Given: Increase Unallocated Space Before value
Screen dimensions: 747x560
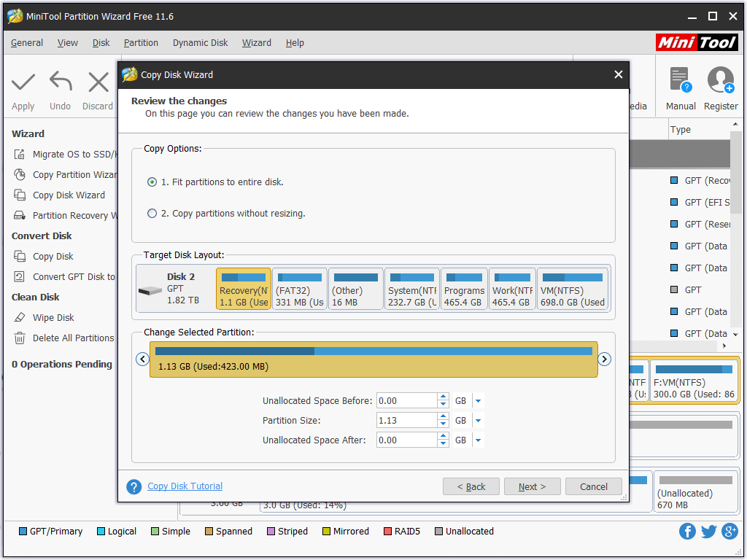Looking at the screenshot, I should click(x=443, y=397).
